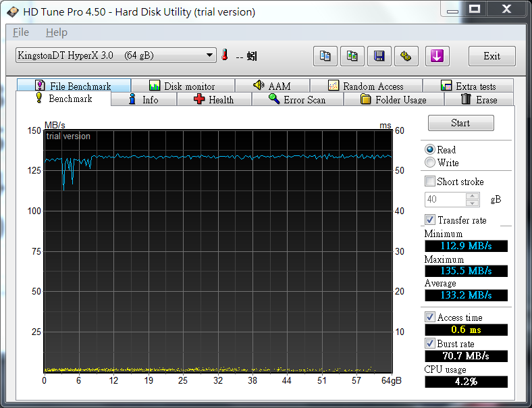Open the File menu
The width and height of the screenshot is (532, 408).
(21, 32)
